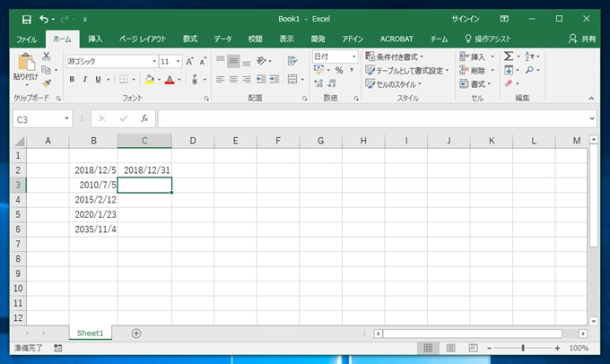Image resolution: width=610 pixels, height=364 pixels.
Task: Click the Merge and Center icon
Action: coord(292,79)
